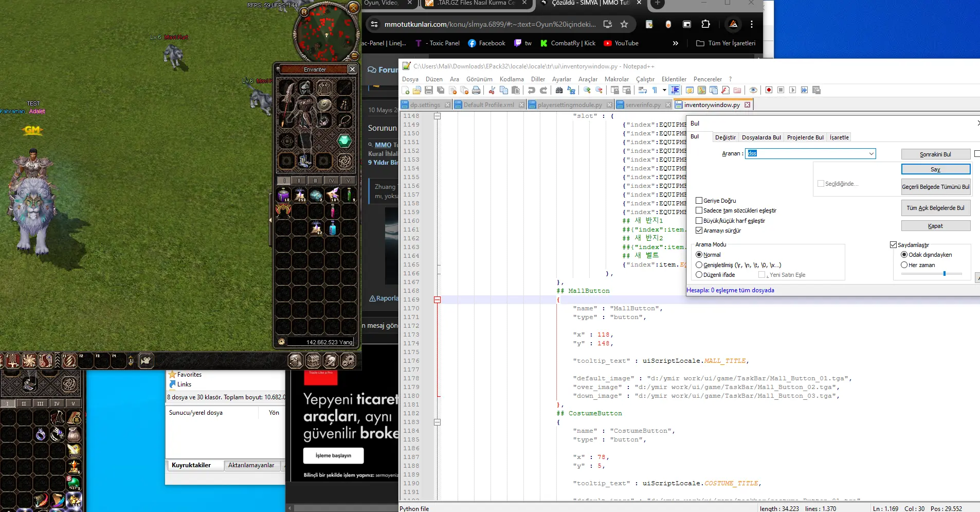Screen dimensions: 980x512
Task: Click purple potion item in inventory
Action: (283, 195)
